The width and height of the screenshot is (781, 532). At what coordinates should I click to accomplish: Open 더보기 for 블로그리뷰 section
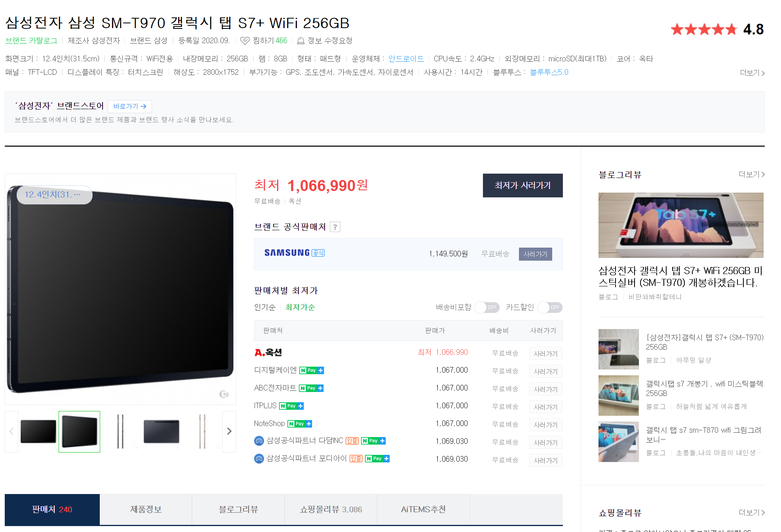click(751, 174)
